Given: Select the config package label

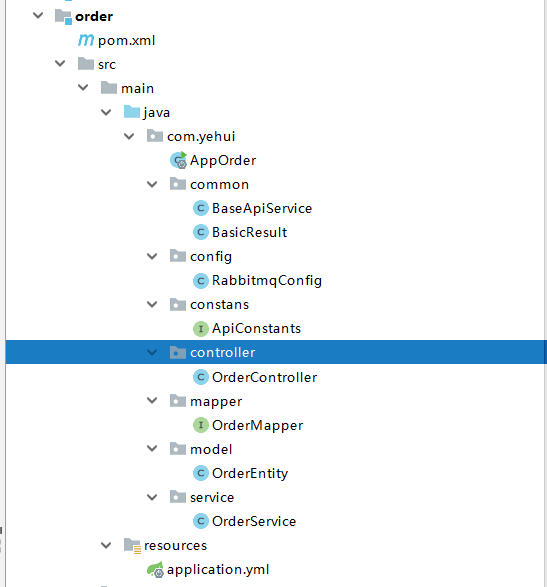Looking at the screenshot, I should point(211,257).
